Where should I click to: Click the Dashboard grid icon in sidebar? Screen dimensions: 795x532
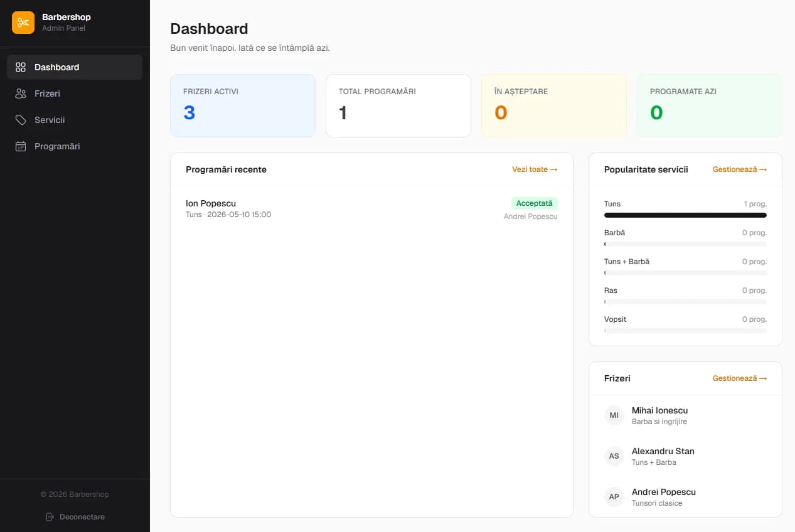pyautogui.click(x=21, y=67)
